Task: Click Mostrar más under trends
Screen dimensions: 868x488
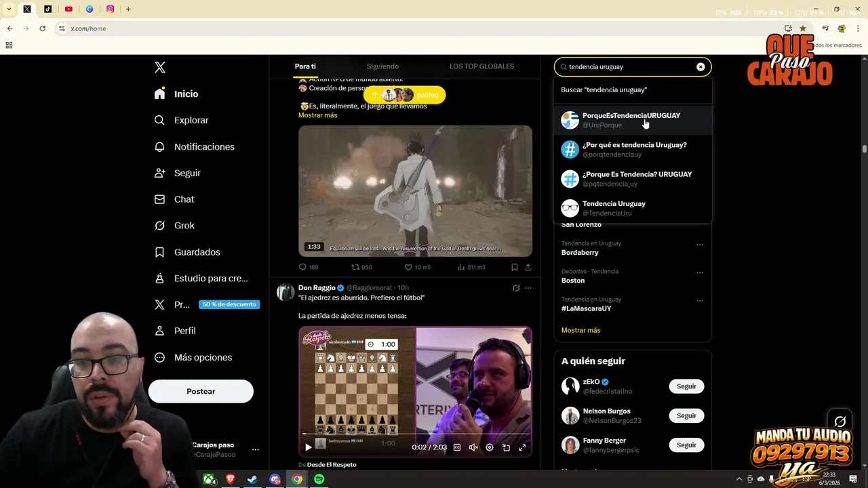Action: pos(580,330)
